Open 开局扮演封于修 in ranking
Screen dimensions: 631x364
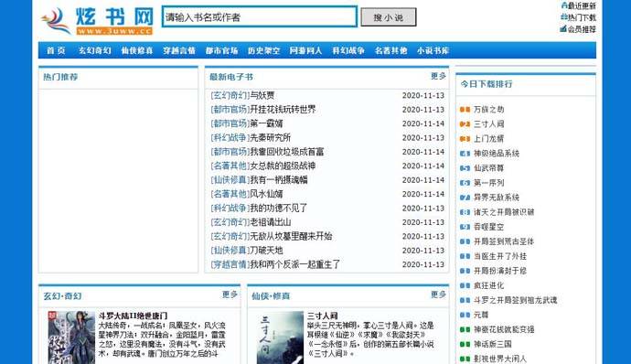pyautogui.click(x=500, y=271)
